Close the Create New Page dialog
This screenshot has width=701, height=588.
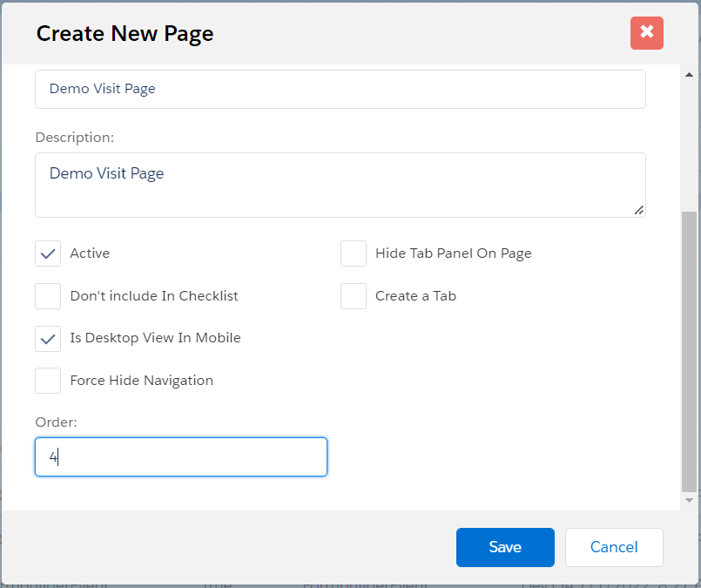tap(646, 33)
